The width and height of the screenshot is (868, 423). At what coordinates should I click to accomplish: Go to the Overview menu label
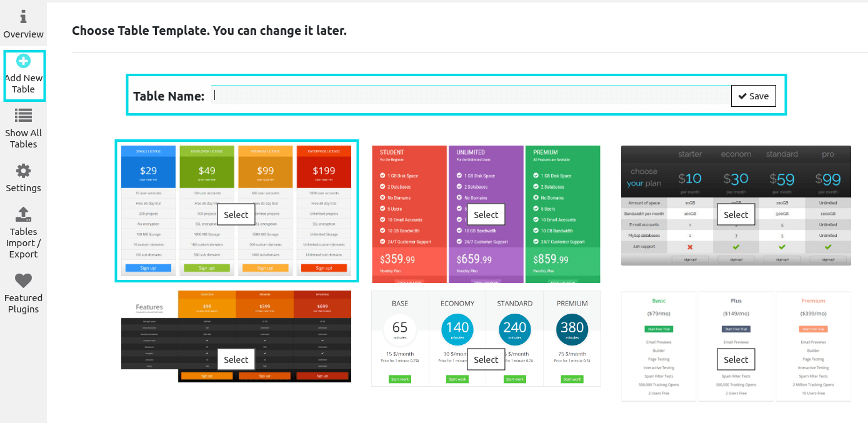[23, 34]
